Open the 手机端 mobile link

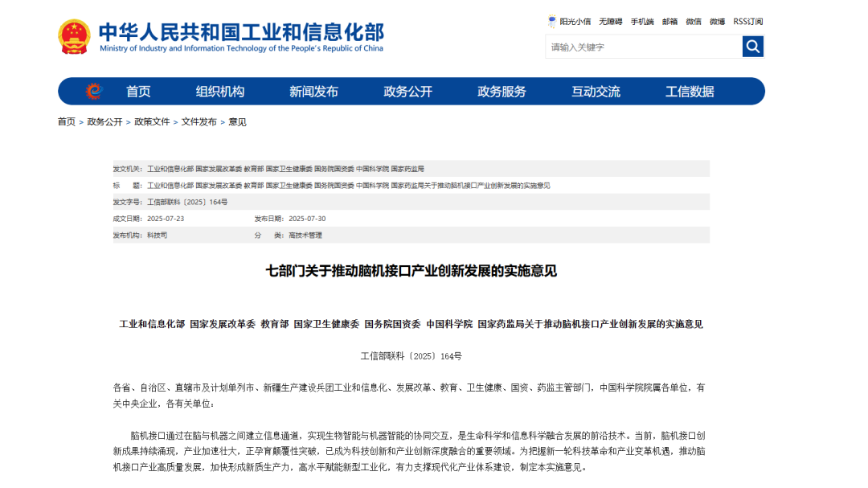tap(642, 22)
